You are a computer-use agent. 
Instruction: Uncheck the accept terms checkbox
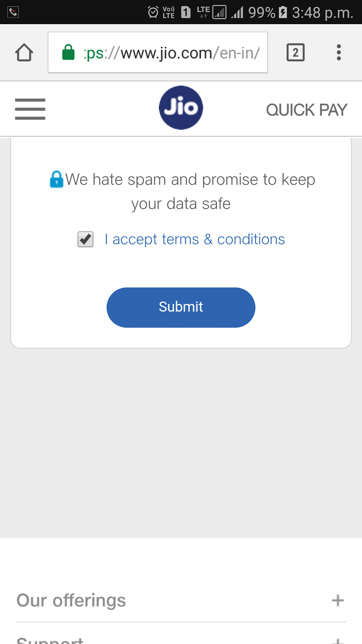click(85, 239)
